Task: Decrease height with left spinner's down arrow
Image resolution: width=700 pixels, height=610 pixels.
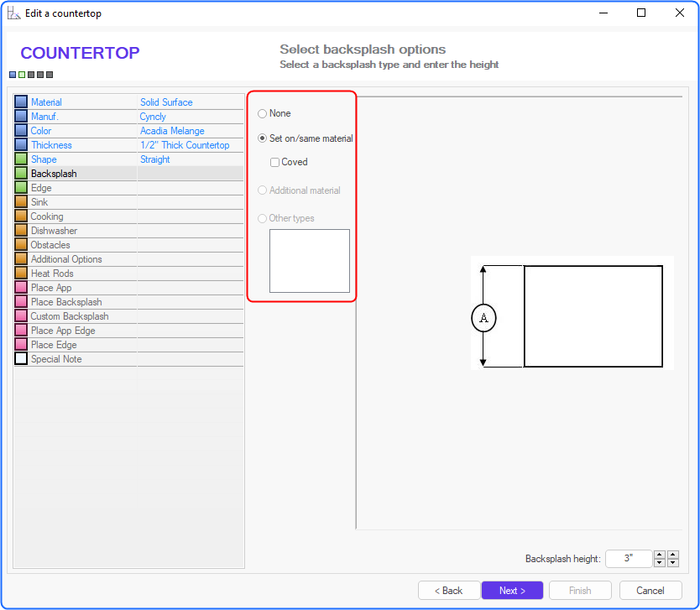Action: tap(660, 563)
